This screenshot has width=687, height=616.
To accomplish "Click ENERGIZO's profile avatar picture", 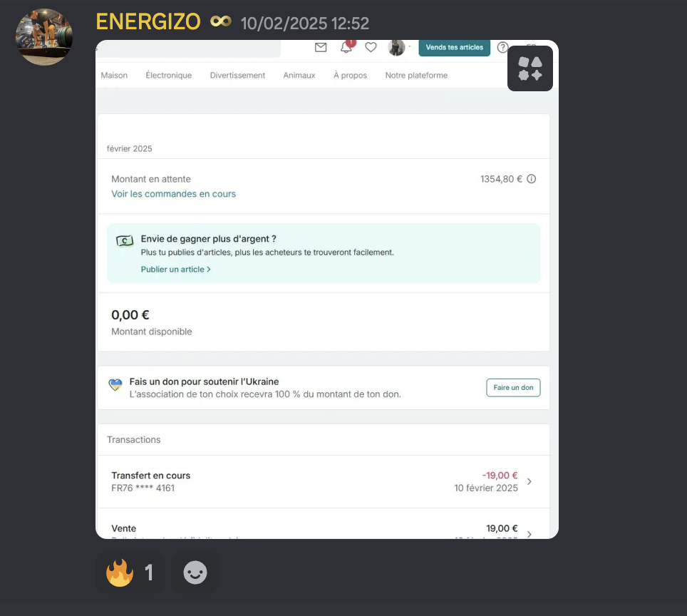I will click(44, 37).
